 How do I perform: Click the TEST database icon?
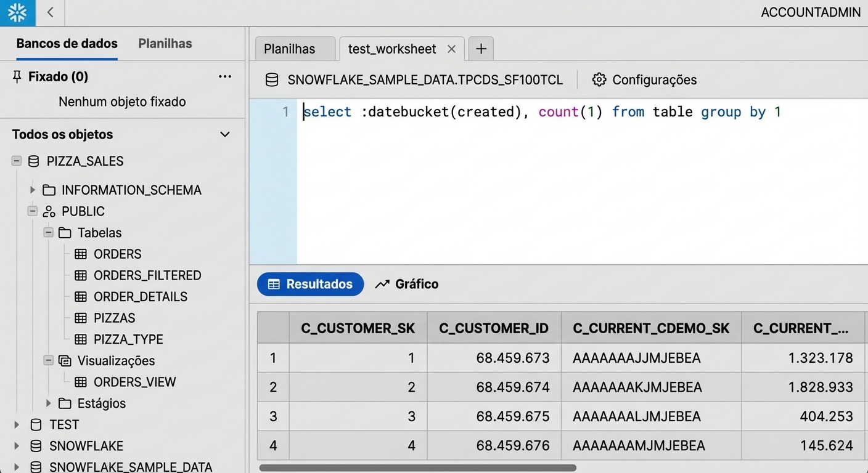(36, 424)
